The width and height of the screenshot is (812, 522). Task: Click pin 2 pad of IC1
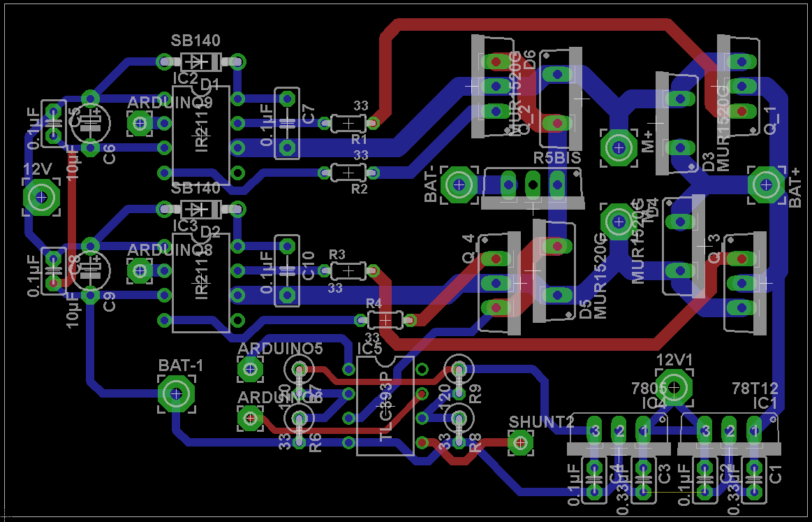[730, 430]
